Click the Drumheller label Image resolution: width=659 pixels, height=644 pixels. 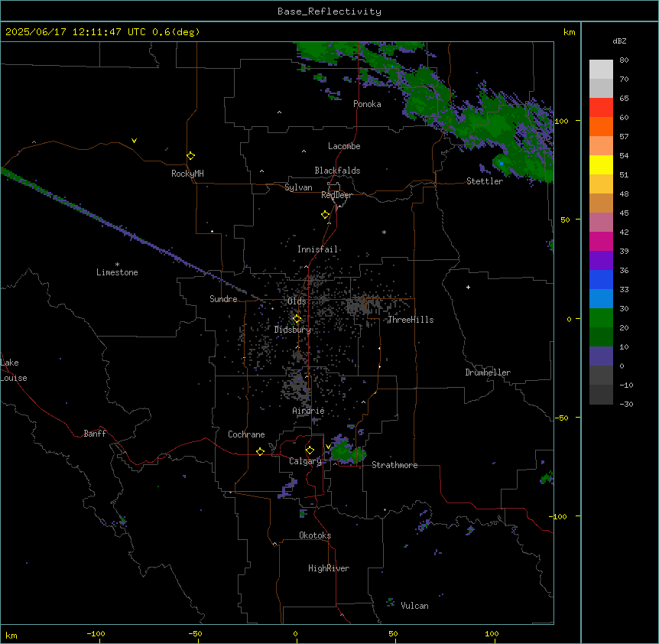[x=488, y=372]
